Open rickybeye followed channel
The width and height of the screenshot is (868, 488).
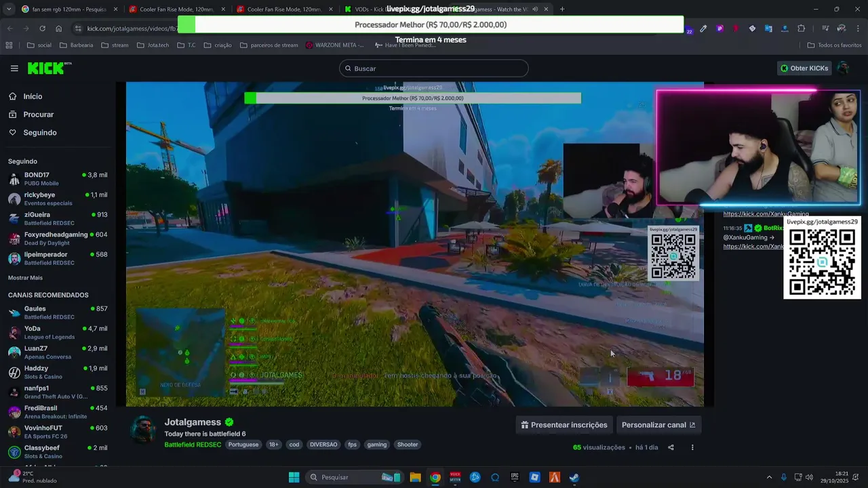58,199
